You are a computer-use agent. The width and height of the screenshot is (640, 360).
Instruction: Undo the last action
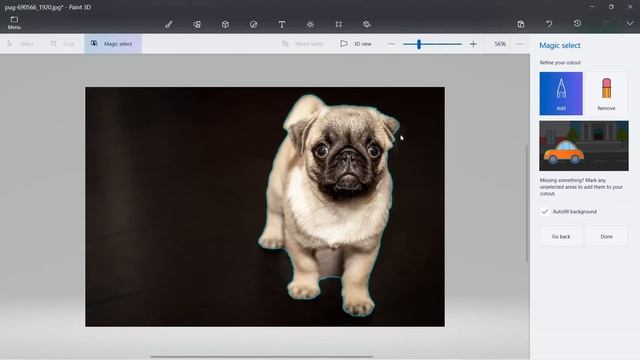[x=549, y=24]
